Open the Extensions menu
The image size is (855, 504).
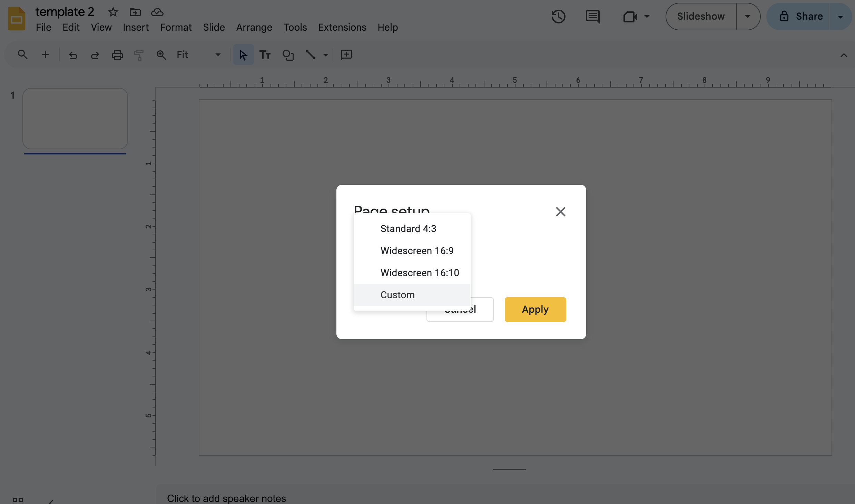pos(342,27)
